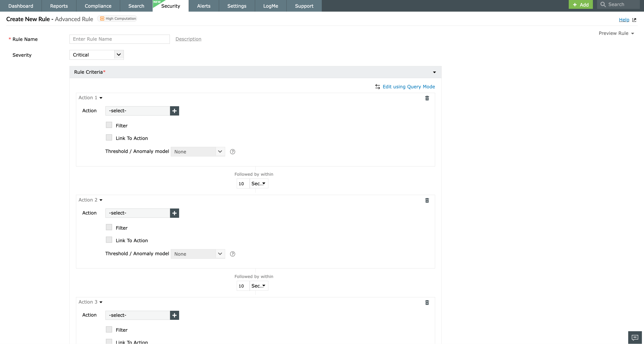Check Link To Action in Action 1
Image resolution: width=644 pixels, height=344 pixels.
tap(109, 138)
